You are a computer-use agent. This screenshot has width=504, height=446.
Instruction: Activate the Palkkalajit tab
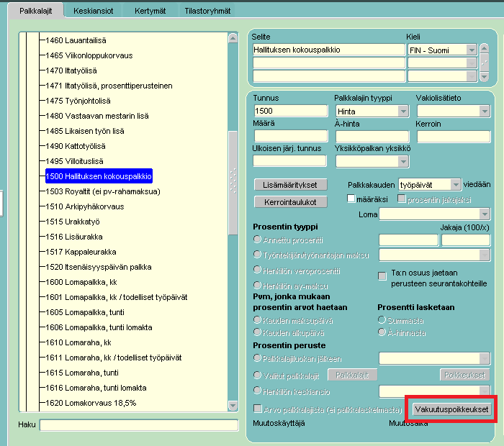[36, 11]
